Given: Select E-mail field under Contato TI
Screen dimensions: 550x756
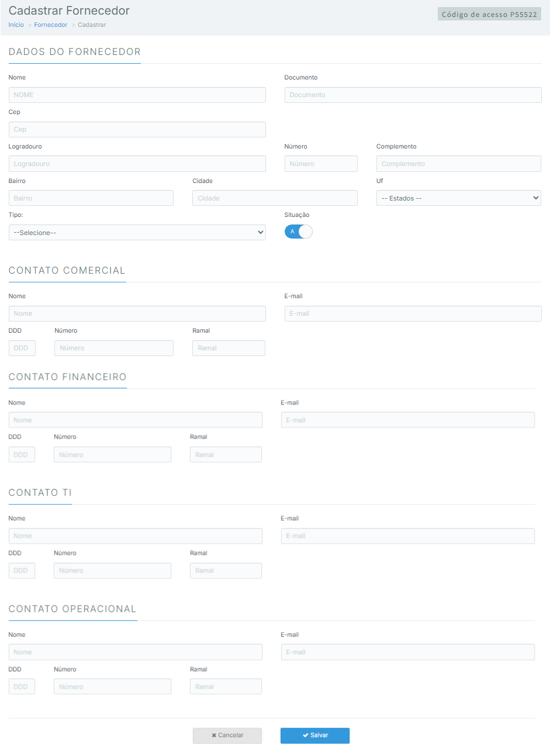Looking at the screenshot, I should (408, 536).
